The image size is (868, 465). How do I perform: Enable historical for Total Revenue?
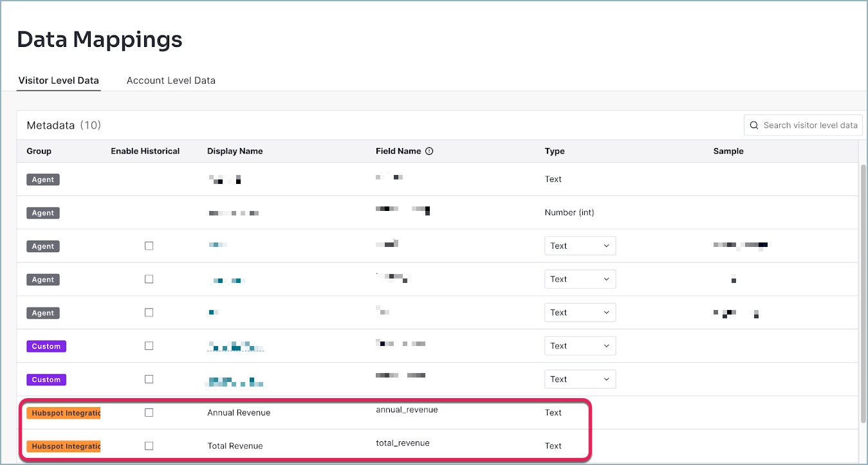149,446
